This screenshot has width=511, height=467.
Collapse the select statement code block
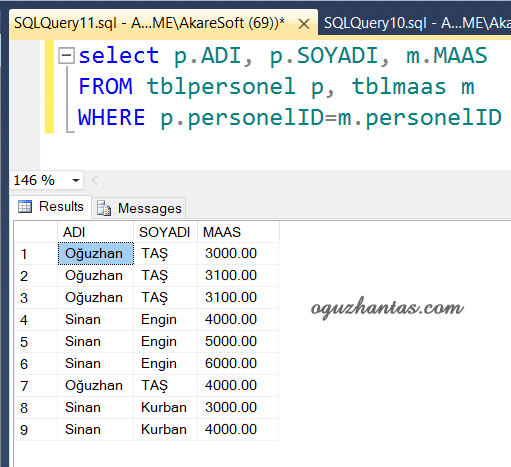(x=66, y=55)
